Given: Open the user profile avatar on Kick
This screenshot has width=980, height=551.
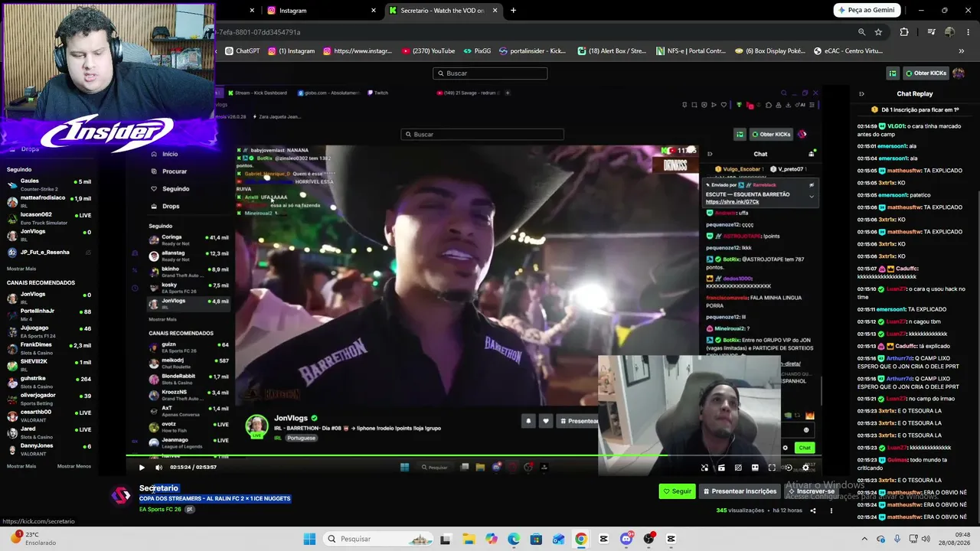Looking at the screenshot, I should (959, 73).
